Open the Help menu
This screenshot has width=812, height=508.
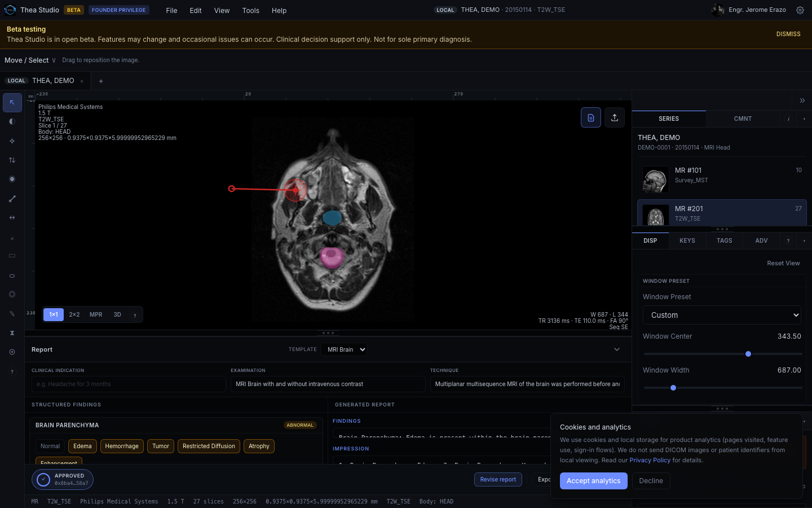tap(279, 10)
